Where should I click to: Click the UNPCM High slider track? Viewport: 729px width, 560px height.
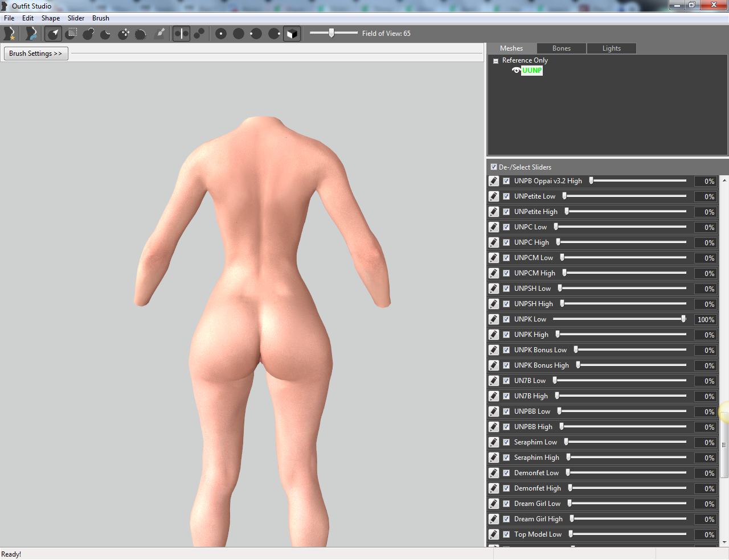click(624, 273)
